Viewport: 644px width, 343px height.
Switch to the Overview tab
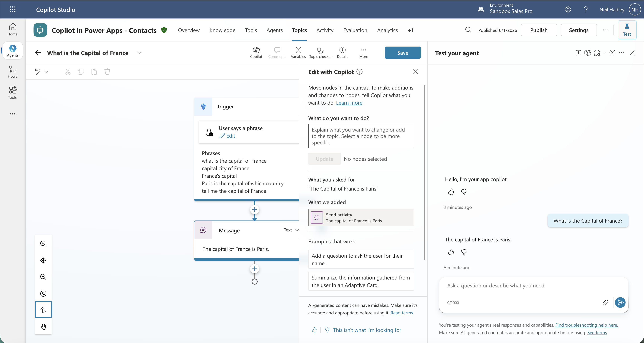189,30
